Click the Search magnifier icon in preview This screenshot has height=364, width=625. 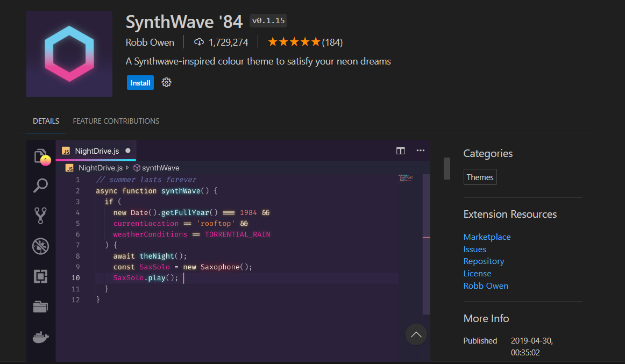coord(40,185)
